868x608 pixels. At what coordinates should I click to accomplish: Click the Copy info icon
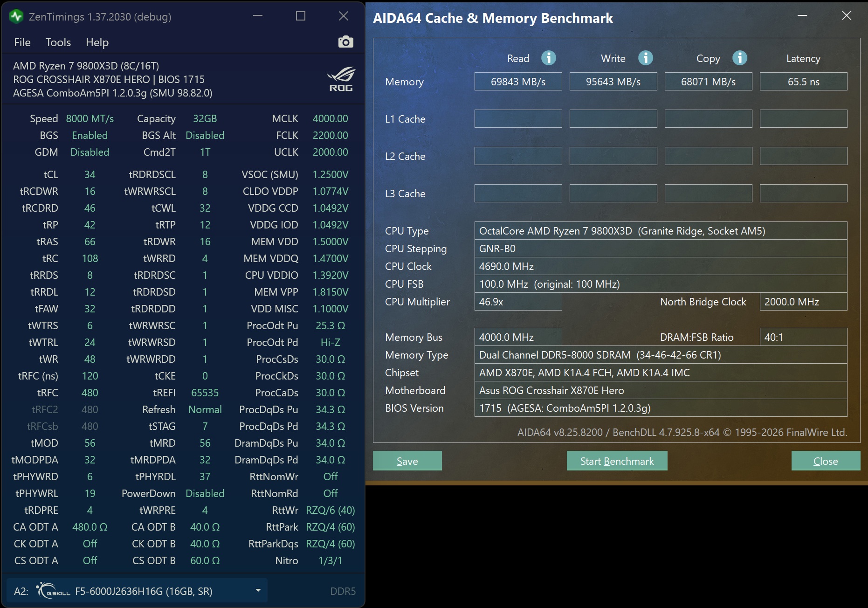click(740, 58)
